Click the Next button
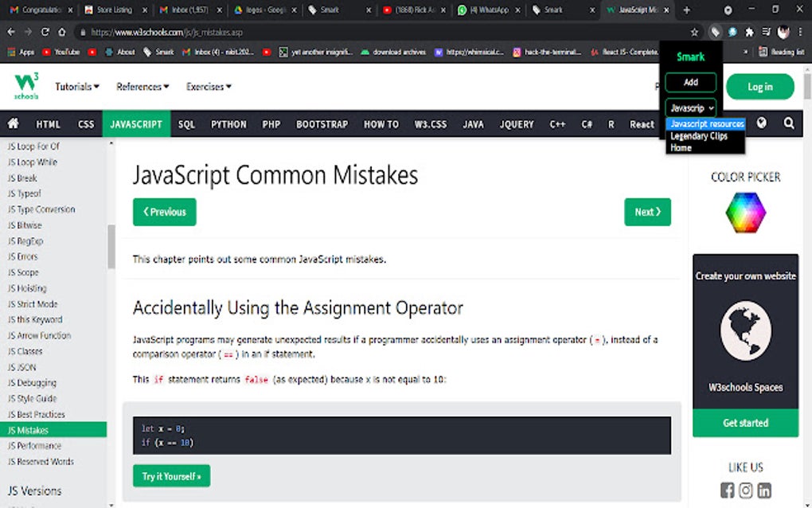The image size is (812, 508). coord(647,212)
